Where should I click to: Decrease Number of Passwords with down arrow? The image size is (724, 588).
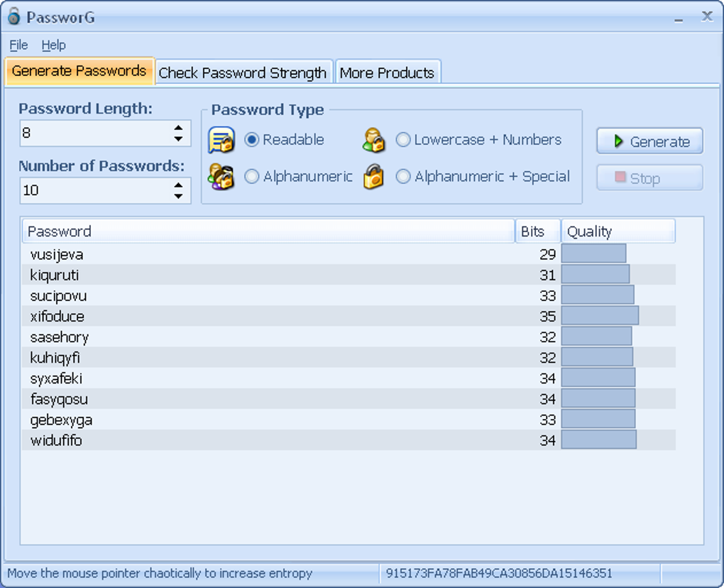pos(178,196)
